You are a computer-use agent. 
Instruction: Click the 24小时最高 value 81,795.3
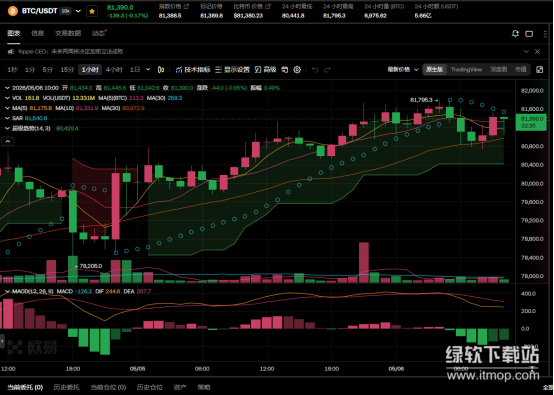[x=334, y=16]
